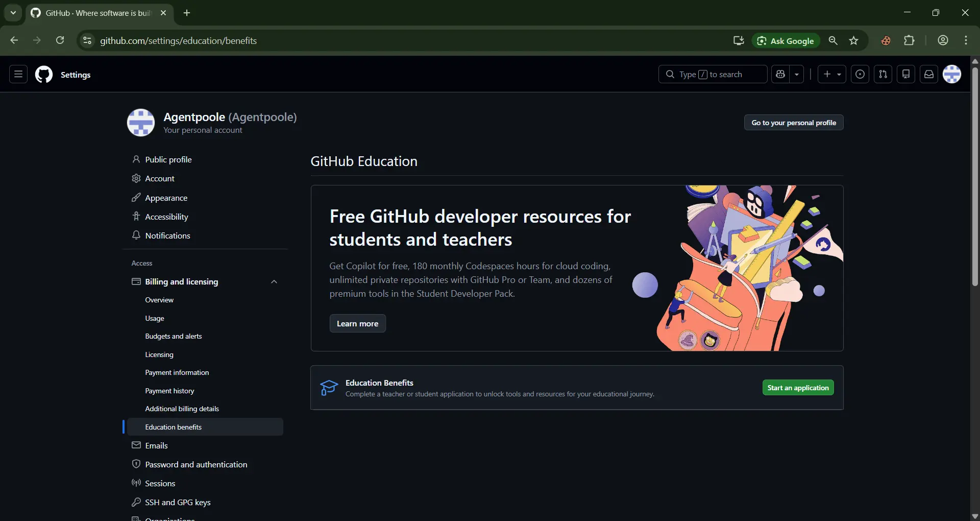The height and width of the screenshot is (521, 980).
Task: Click the GitHub Octocat logo
Action: pos(44,75)
